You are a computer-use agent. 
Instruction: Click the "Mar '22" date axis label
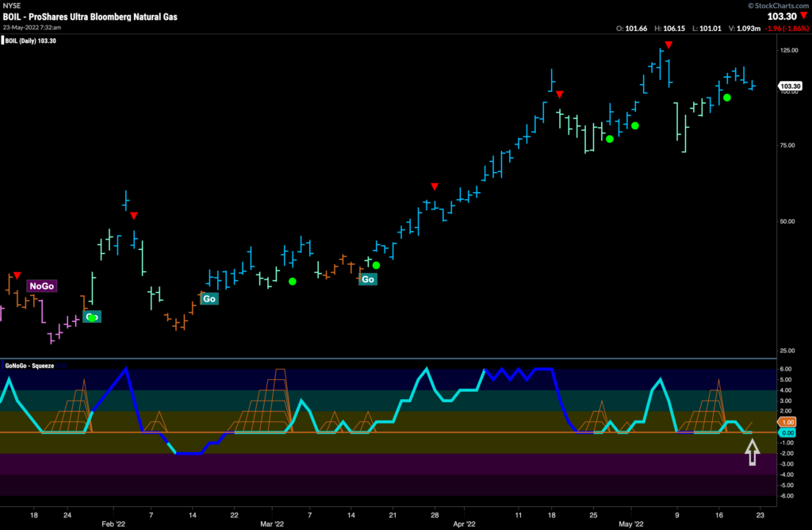272,524
